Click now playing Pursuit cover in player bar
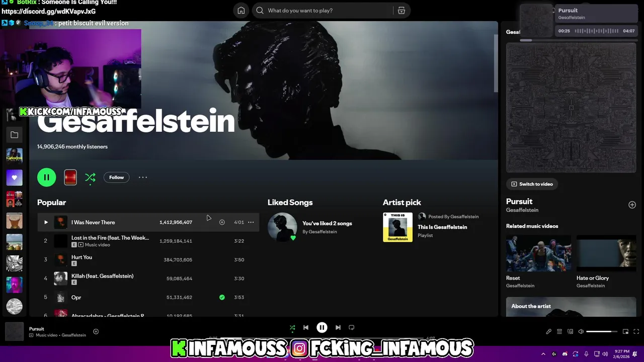Image resolution: width=644 pixels, height=362 pixels. pyautogui.click(x=14, y=332)
